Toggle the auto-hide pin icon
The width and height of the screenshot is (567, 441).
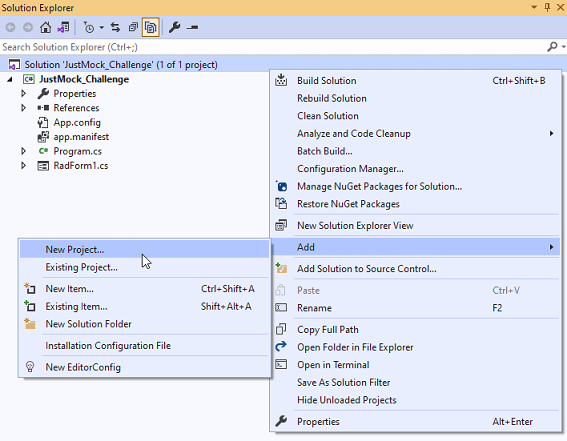547,7
